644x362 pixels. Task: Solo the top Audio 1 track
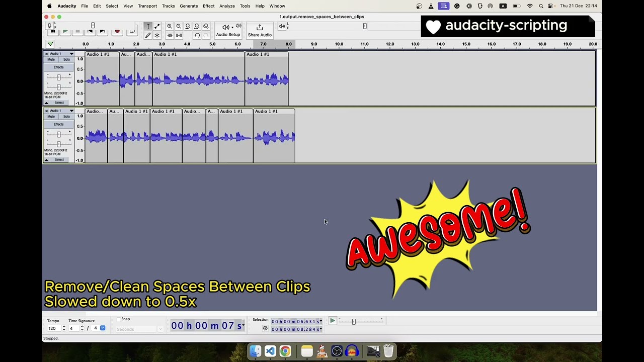(66, 59)
